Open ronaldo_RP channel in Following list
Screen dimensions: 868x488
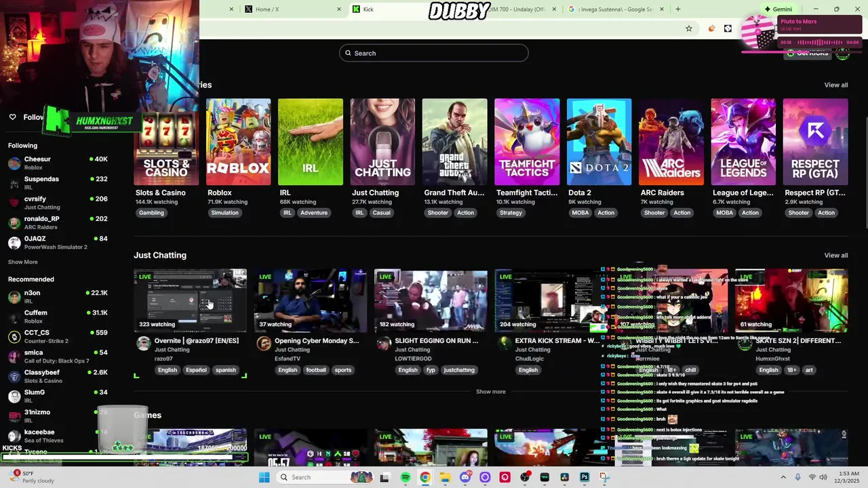click(x=58, y=222)
